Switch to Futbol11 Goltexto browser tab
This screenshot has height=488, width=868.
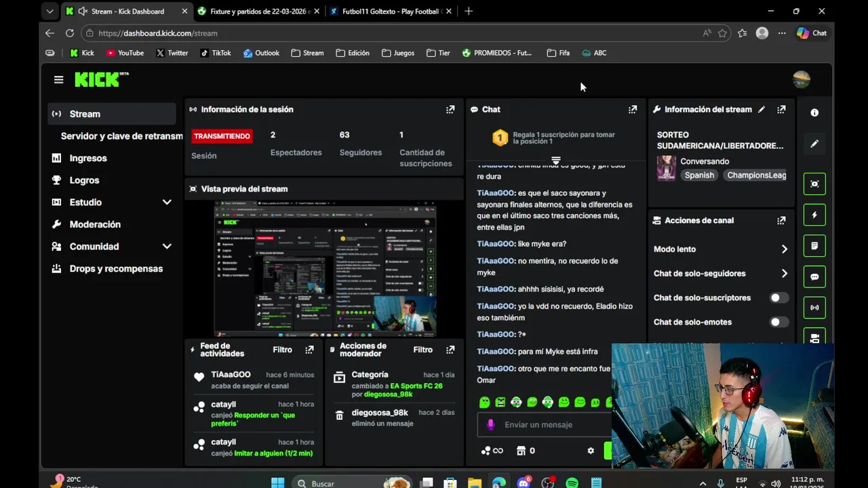(392, 12)
